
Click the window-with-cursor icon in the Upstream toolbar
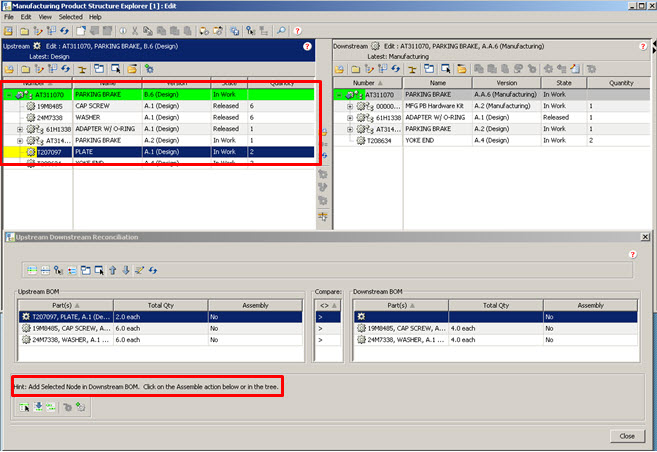(x=115, y=69)
